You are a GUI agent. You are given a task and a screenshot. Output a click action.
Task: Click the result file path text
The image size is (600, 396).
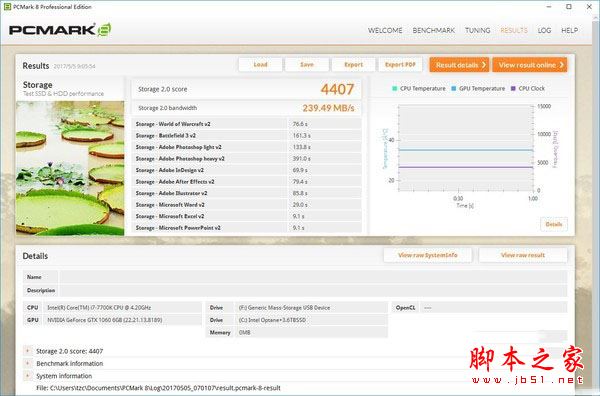pos(158,388)
